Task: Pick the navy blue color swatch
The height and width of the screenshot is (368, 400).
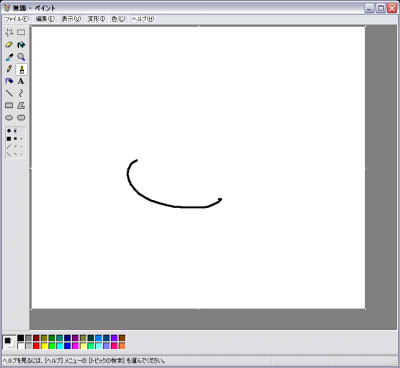Action: pyautogui.click(x=68, y=338)
